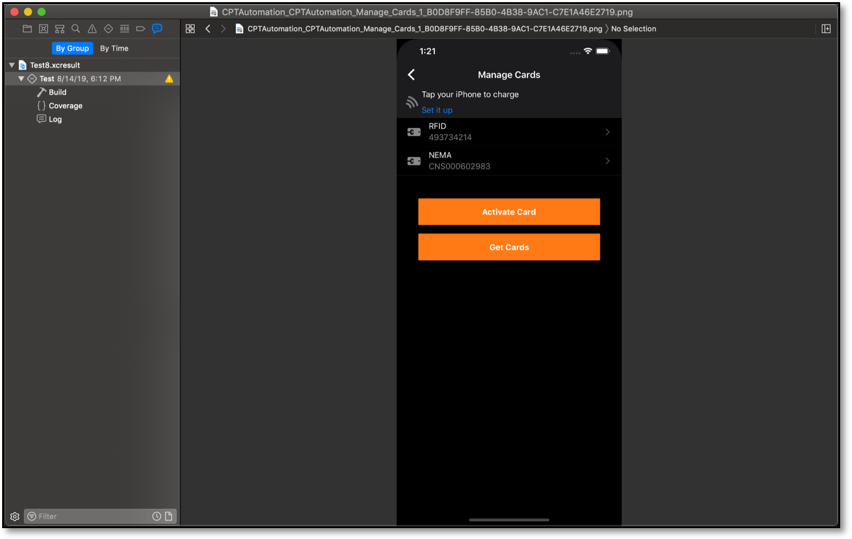The image size is (852, 539).
Task: Open the Issue navigator warning icon
Action: click(x=92, y=29)
